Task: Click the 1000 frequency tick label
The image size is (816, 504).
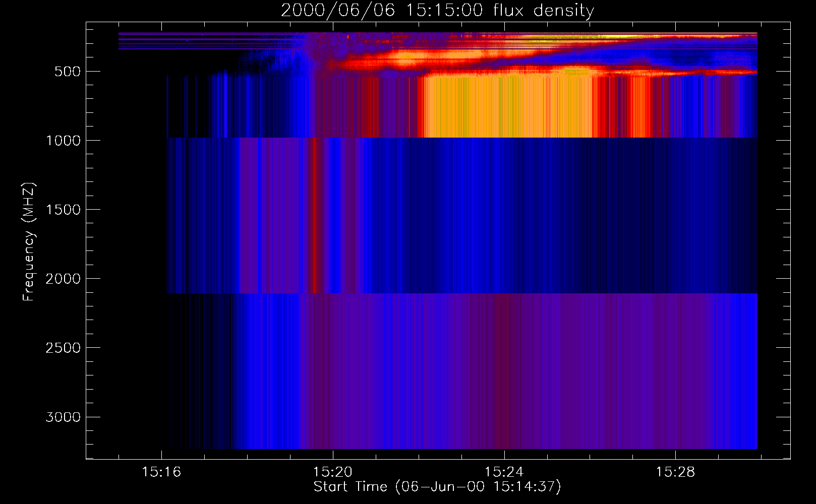Action: click(63, 141)
